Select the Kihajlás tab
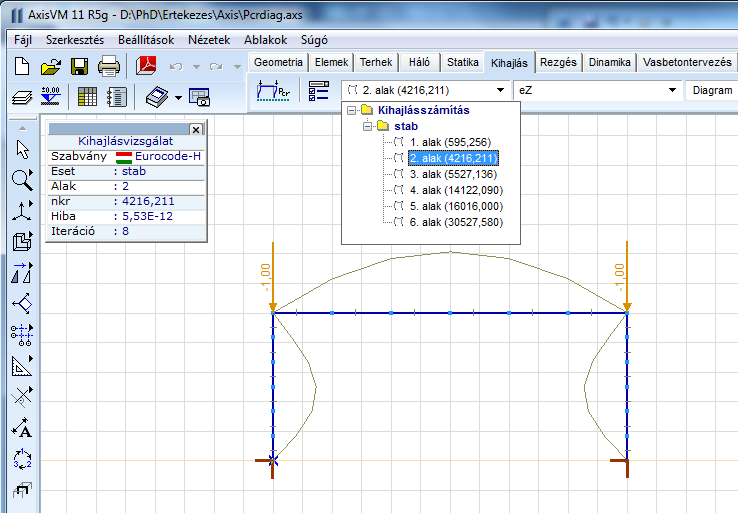738x513 pixels. click(x=509, y=63)
